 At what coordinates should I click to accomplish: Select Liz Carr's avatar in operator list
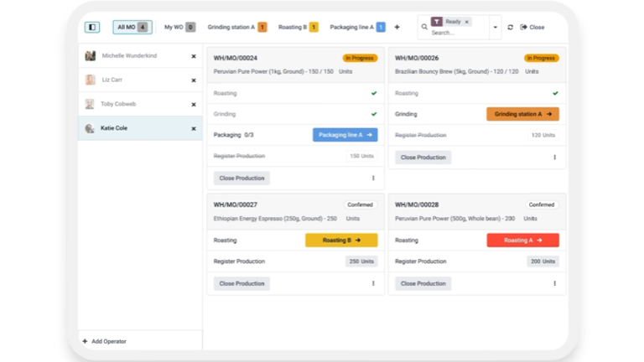tap(90, 80)
